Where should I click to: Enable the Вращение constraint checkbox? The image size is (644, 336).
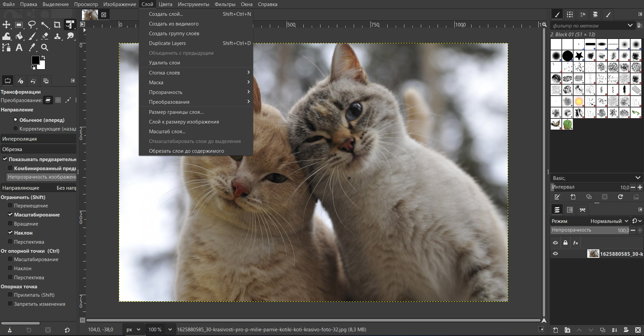[x=10, y=224]
